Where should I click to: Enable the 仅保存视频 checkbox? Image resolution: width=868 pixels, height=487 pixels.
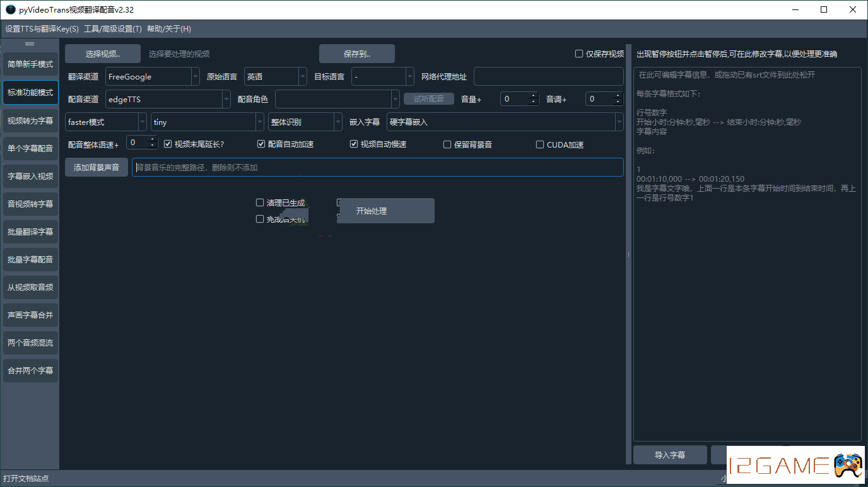tap(579, 54)
